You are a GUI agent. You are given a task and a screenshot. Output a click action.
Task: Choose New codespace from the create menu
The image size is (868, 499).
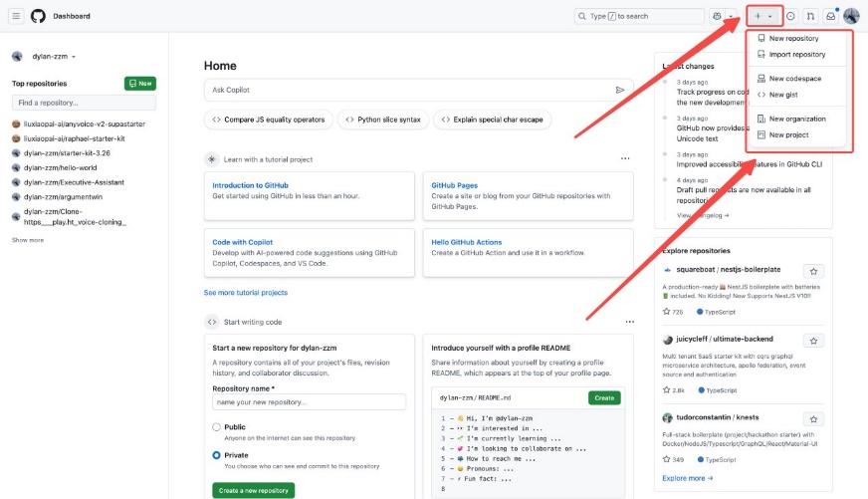793,79
